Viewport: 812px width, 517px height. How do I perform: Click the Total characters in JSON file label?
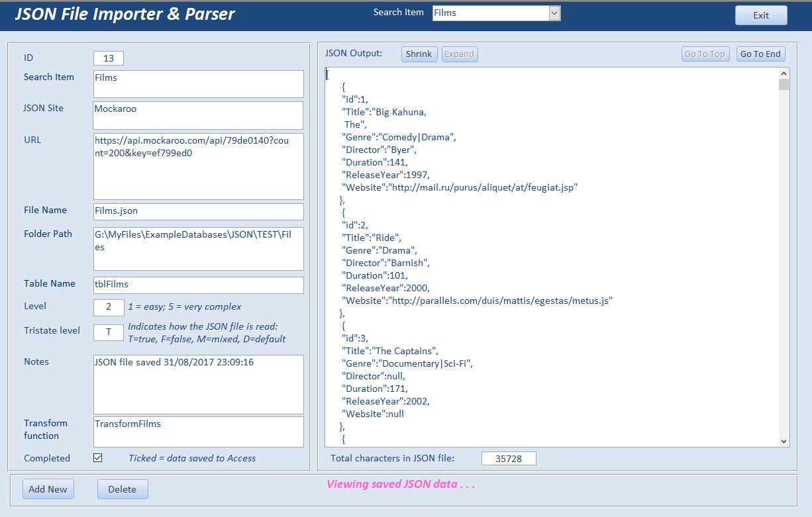(393, 458)
